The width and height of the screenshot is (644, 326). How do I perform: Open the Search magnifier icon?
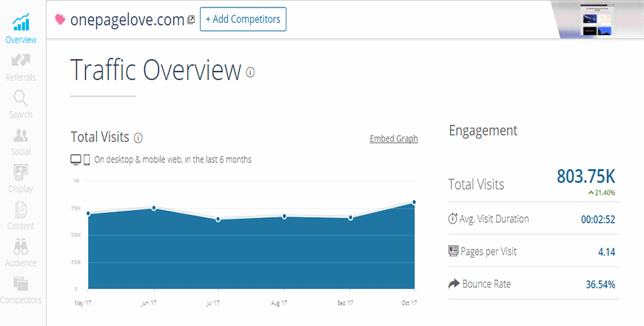coord(21,99)
